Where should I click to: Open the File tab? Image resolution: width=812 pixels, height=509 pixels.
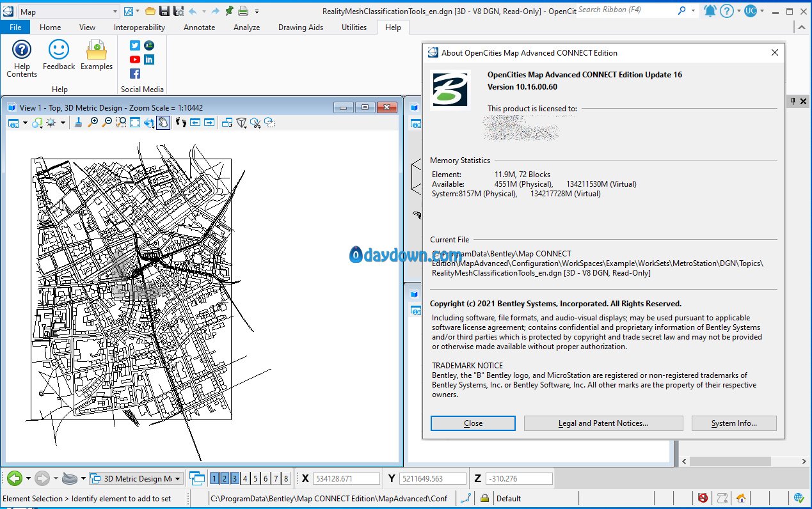[x=15, y=27]
